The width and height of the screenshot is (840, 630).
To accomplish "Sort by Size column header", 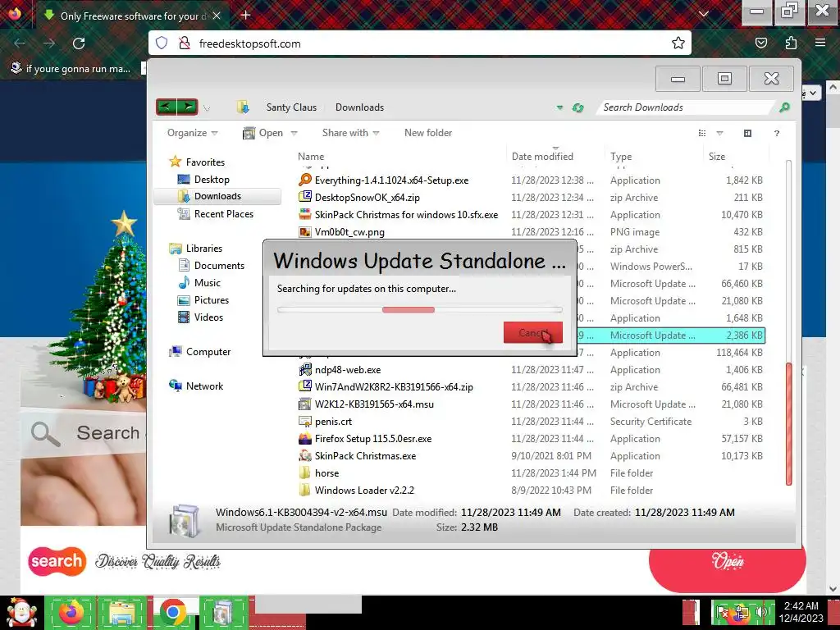I will (x=717, y=157).
